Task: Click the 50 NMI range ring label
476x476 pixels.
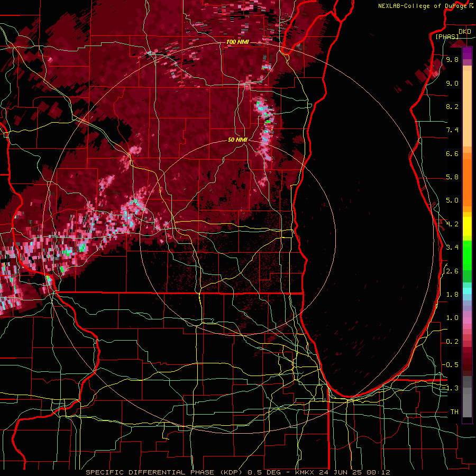Action: pos(237,140)
